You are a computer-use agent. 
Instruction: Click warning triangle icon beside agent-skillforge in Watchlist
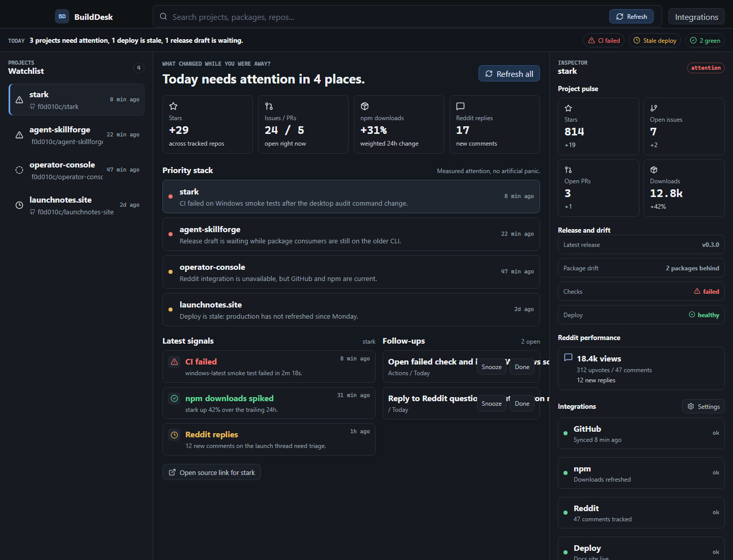click(19, 135)
